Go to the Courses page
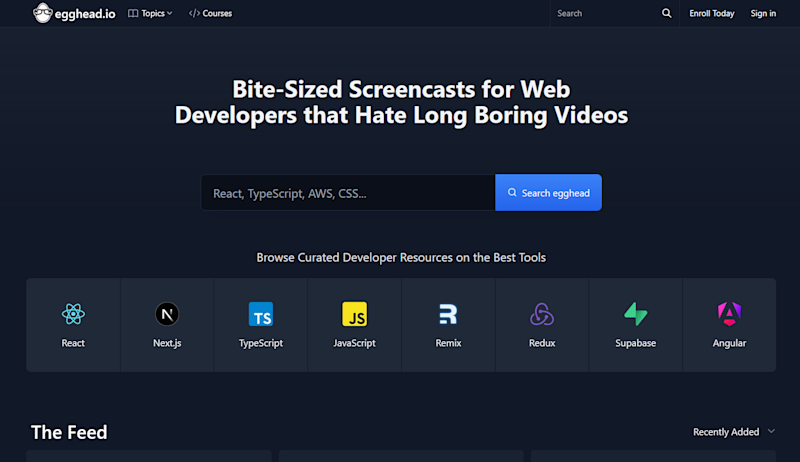 [x=210, y=13]
